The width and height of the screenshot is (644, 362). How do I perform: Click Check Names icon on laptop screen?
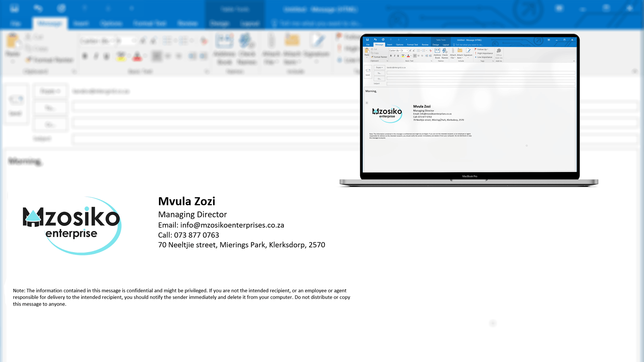pyautogui.click(x=444, y=51)
